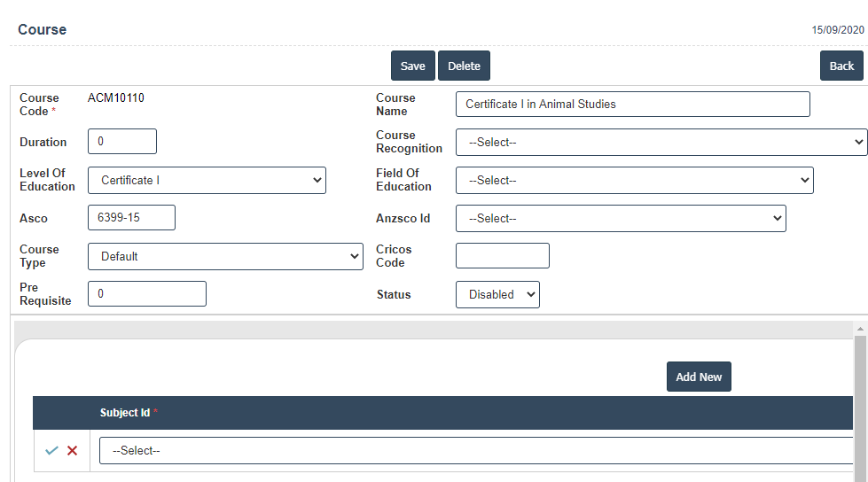Expand the Anzsco Id dropdown

click(620, 218)
